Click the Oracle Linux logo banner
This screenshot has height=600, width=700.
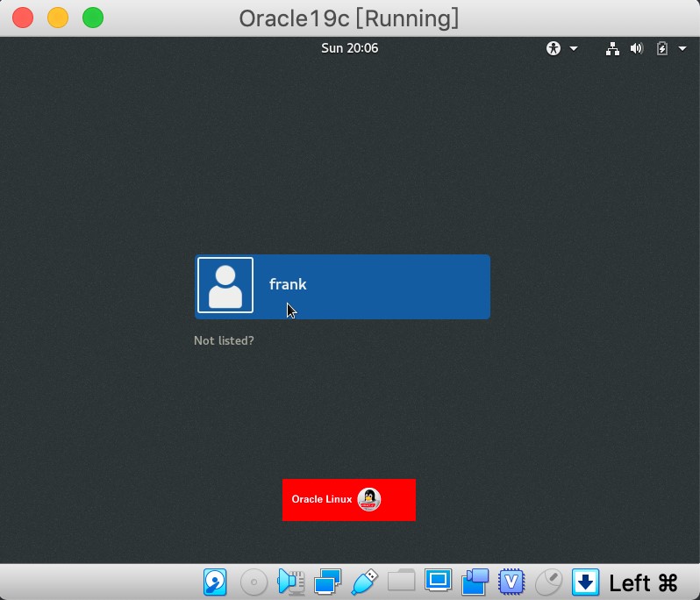pos(348,499)
